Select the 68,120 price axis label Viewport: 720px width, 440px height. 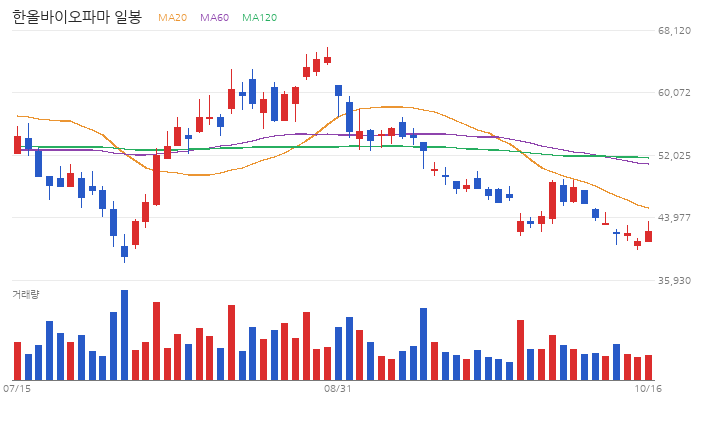click(x=674, y=31)
